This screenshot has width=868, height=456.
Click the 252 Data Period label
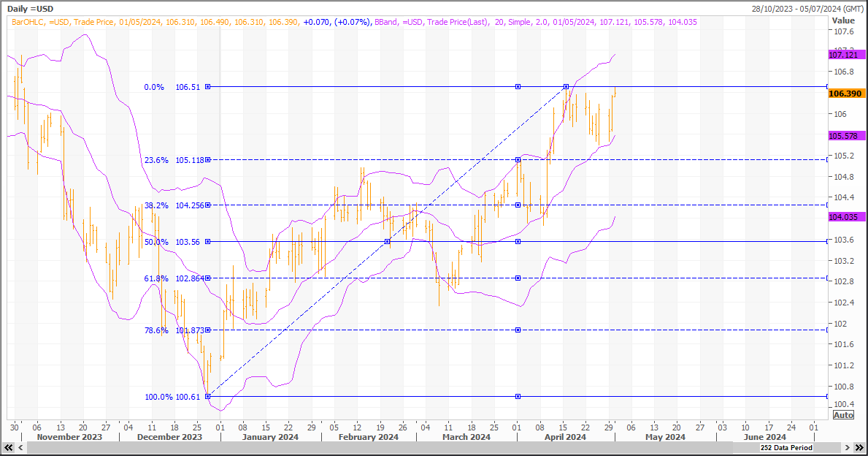pos(786,448)
